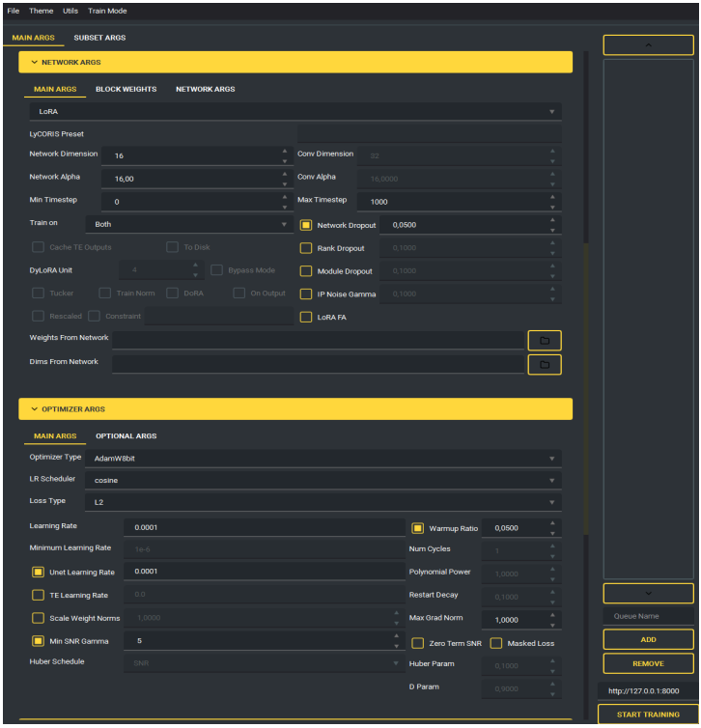The height and width of the screenshot is (728, 701).
Task: Browse folder for Dims From Network
Action: point(544,364)
